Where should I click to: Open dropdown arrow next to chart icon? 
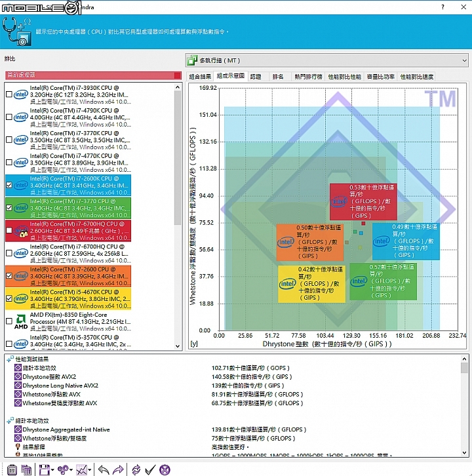[x=90, y=470]
